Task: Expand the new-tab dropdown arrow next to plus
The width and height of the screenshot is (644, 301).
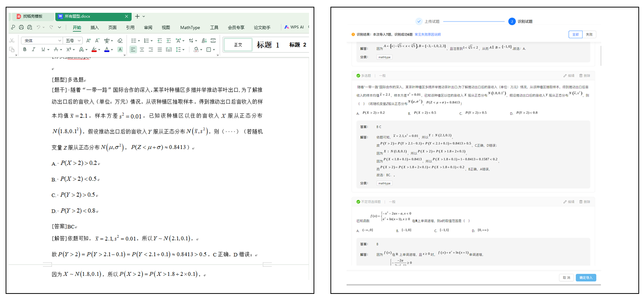Action: coord(144,17)
